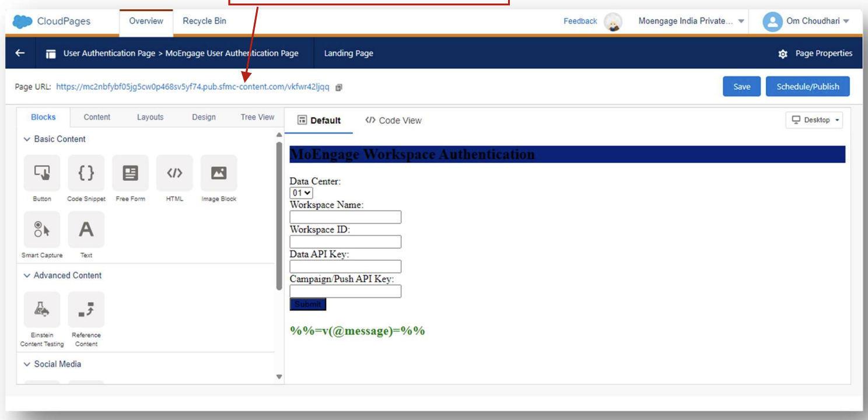
Task: Click the Submit button in the form
Action: tap(307, 304)
